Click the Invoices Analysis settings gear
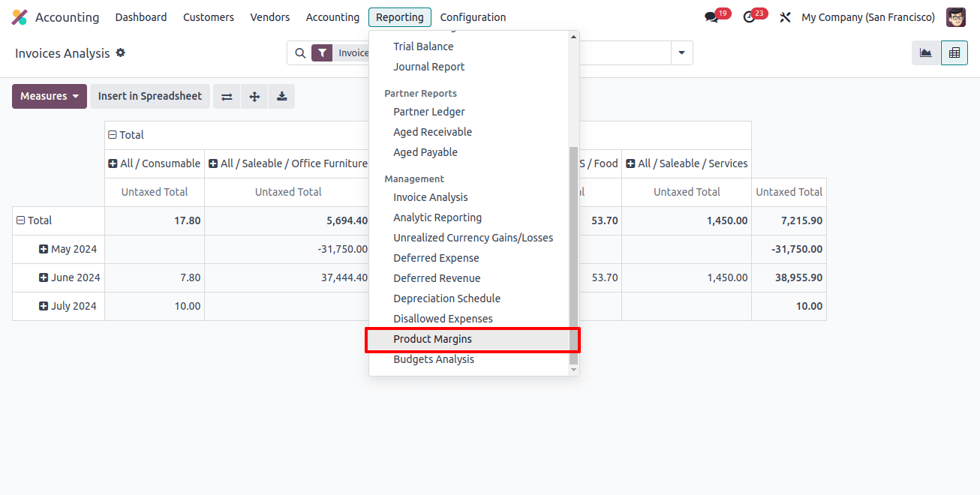The image size is (980, 495). click(120, 53)
